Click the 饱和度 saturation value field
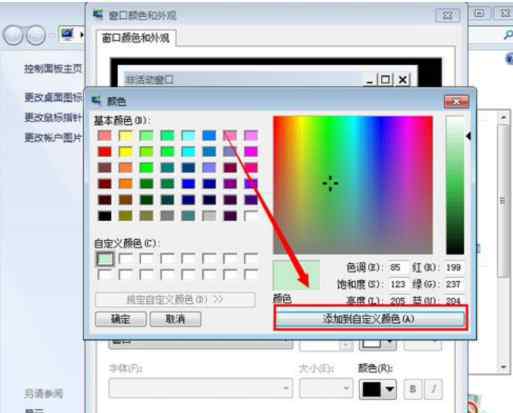 [397, 284]
